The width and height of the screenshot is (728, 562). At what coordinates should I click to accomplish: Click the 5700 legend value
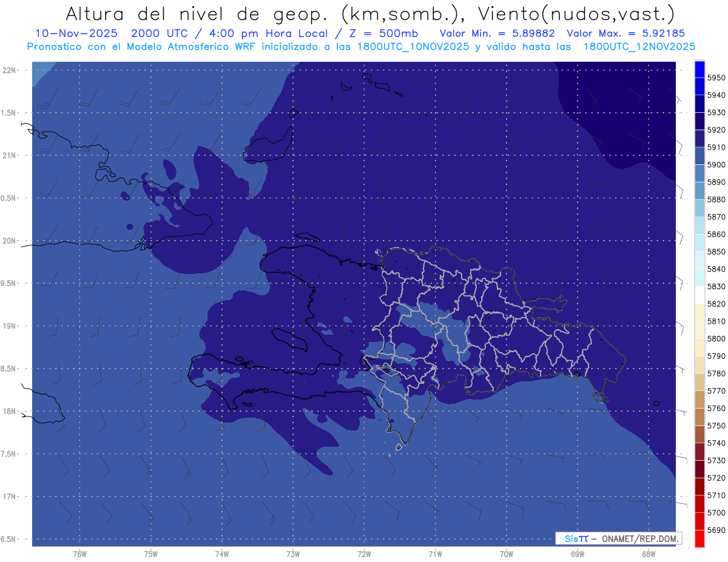coord(716,512)
